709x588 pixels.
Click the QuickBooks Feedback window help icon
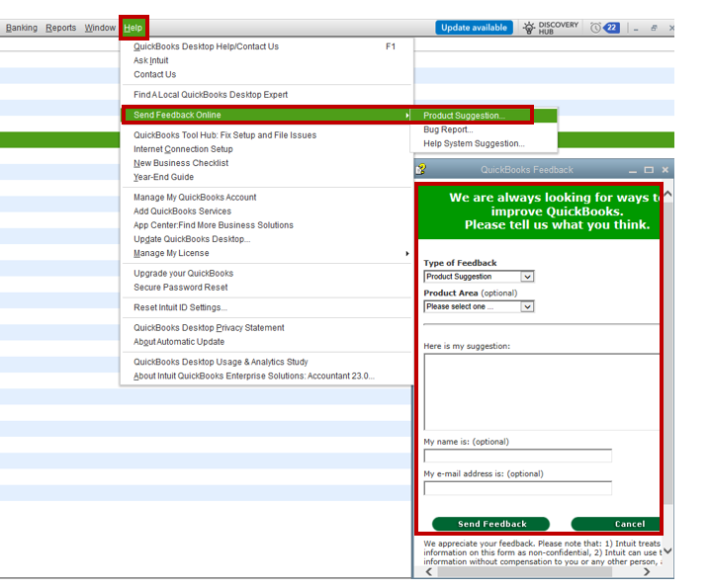point(421,170)
